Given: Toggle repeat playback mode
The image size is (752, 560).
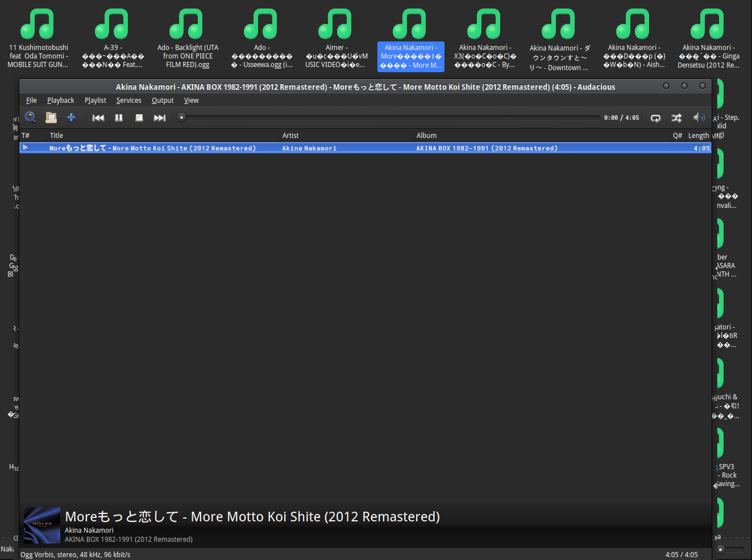Looking at the screenshot, I should 655,118.
